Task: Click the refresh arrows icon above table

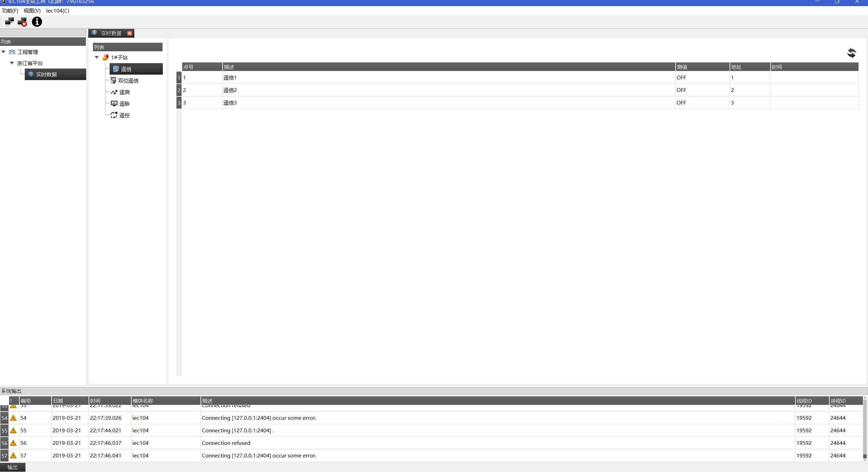Action: click(x=851, y=53)
